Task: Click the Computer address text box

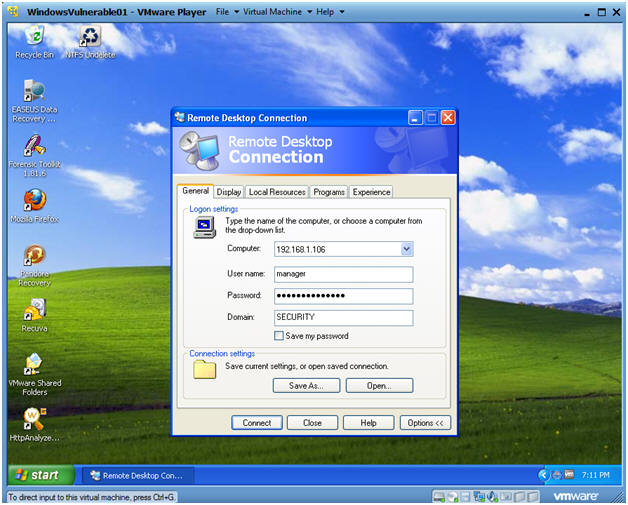Action: (338, 249)
